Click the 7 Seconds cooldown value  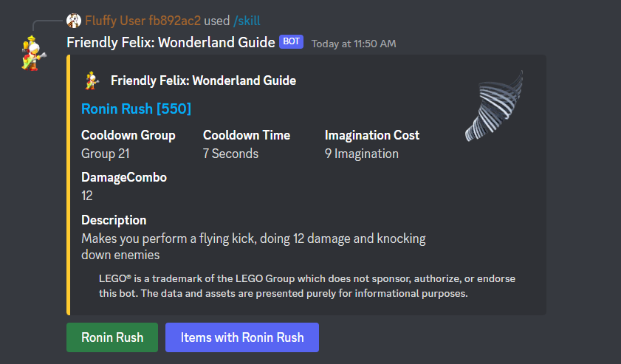coord(230,154)
